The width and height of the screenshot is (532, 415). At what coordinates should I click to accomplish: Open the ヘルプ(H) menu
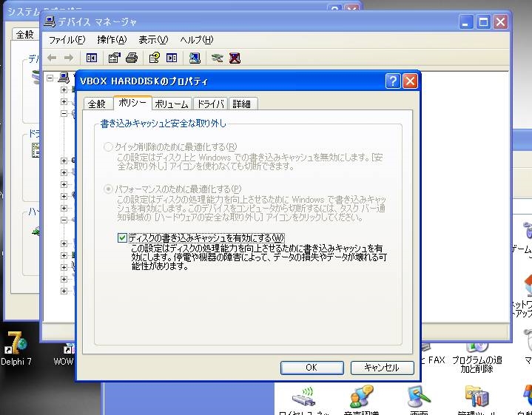[x=196, y=40]
